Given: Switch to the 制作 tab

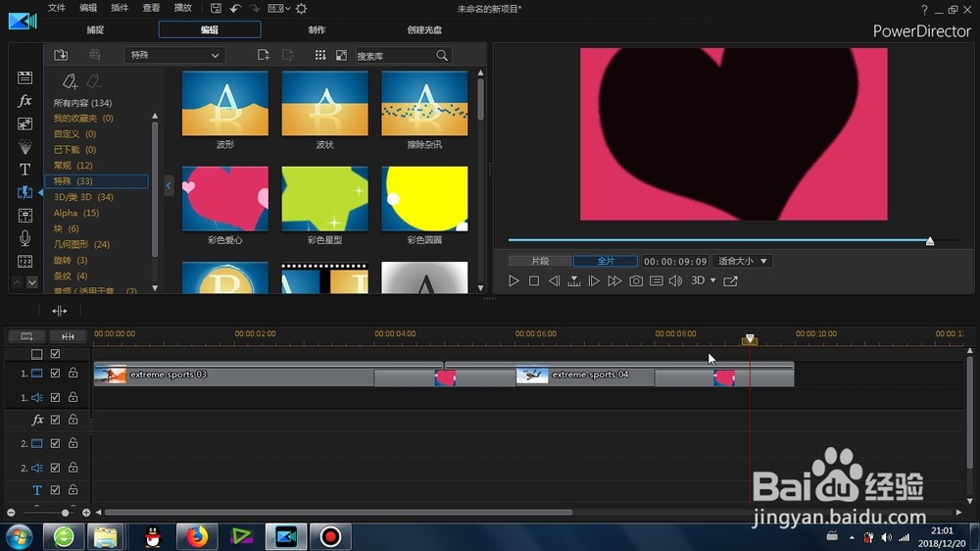Looking at the screenshot, I should pyautogui.click(x=317, y=29).
